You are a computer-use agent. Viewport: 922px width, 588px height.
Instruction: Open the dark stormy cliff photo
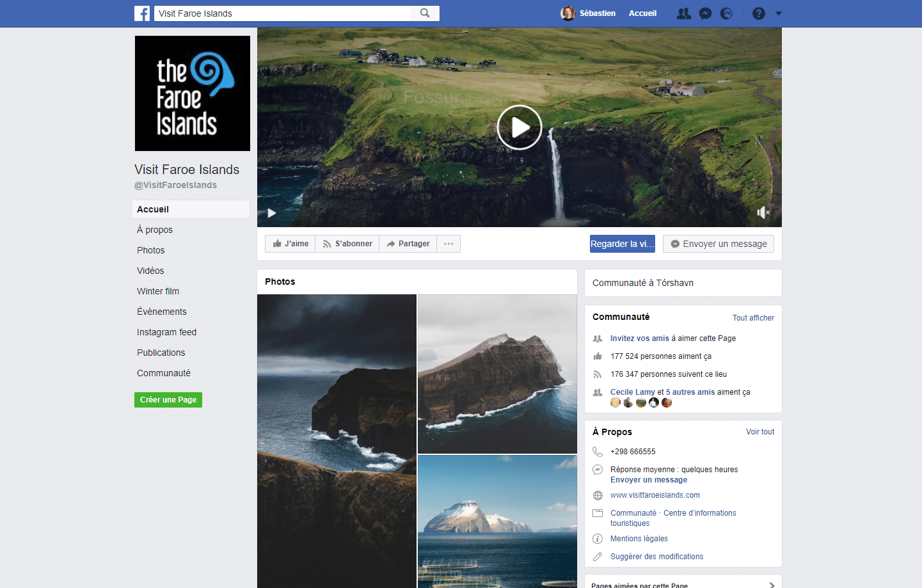(x=337, y=441)
